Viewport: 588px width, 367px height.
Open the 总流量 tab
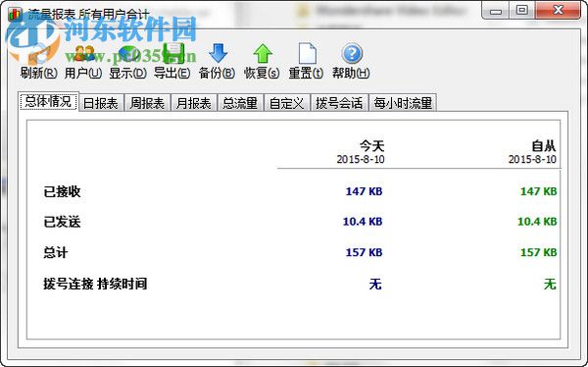(x=240, y=103)
